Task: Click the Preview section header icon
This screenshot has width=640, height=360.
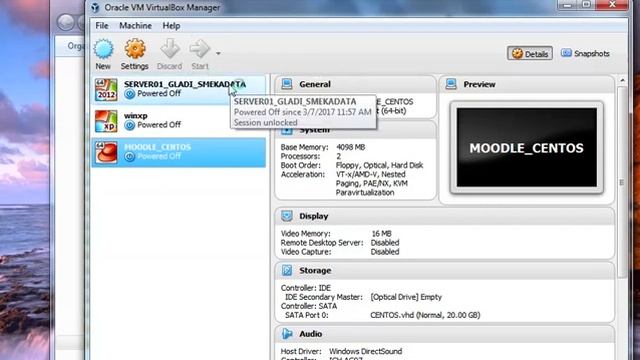Action: point(451,84)
